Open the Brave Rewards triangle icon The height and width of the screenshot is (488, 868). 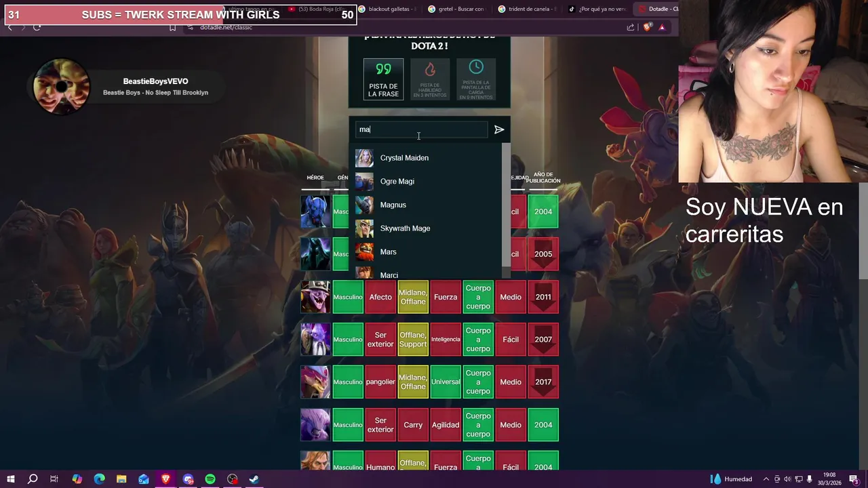click(662, 27)
